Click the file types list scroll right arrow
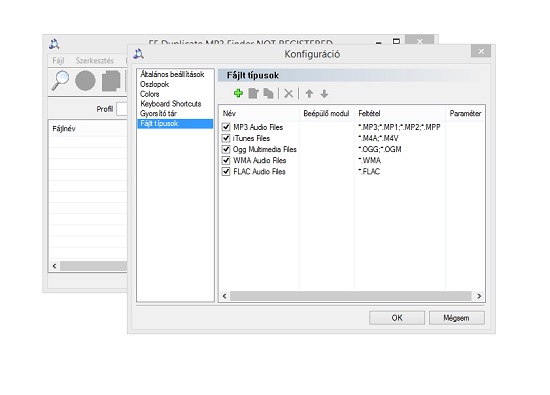 coord(479,296)
